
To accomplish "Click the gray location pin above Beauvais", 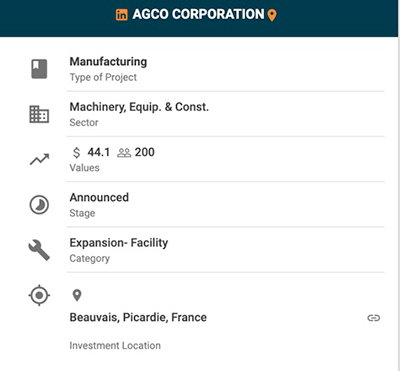I will [77, 295].
